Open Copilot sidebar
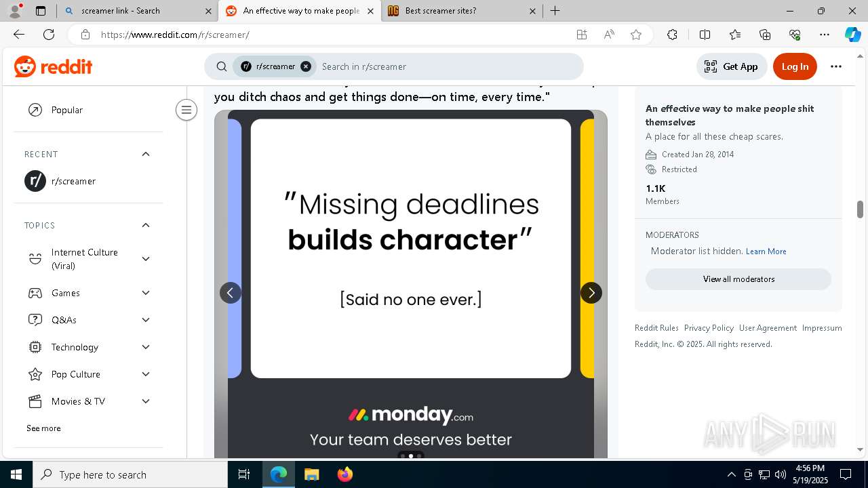Image resolution: width=868 pixels, height=488 pixels. point(852,35)
